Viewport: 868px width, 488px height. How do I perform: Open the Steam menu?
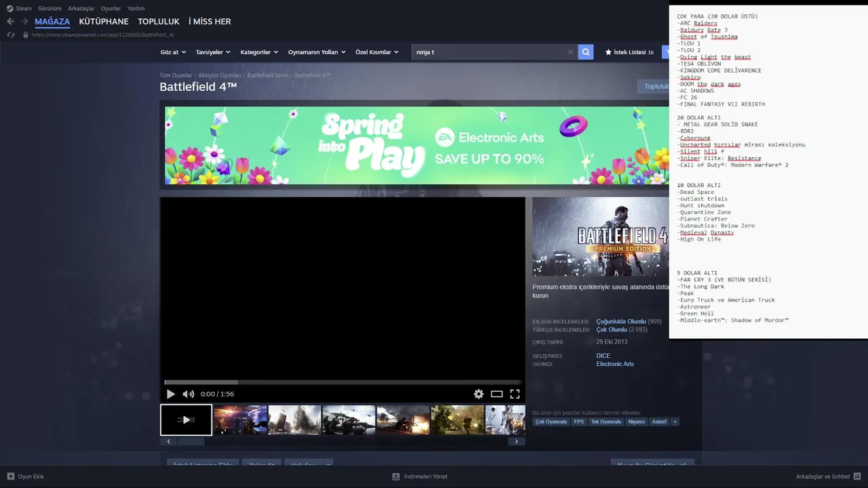pos(23,9)
